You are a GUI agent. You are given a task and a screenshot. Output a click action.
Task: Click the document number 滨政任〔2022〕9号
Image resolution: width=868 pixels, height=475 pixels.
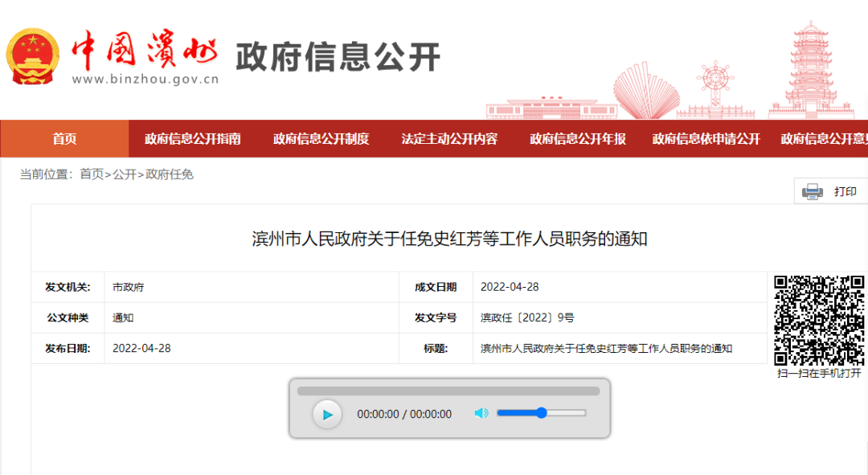point(527,317)
